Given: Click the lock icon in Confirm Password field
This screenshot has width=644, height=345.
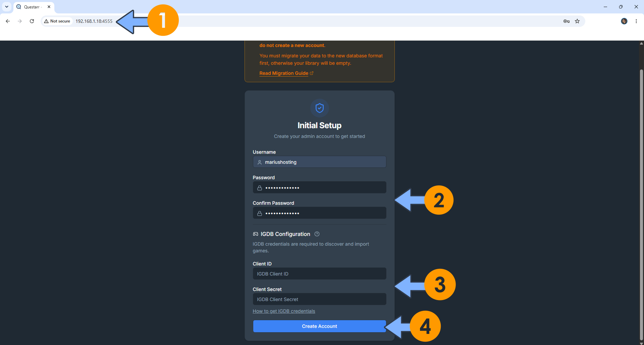Looking at the screenshot, I should [x=260, y=213].
